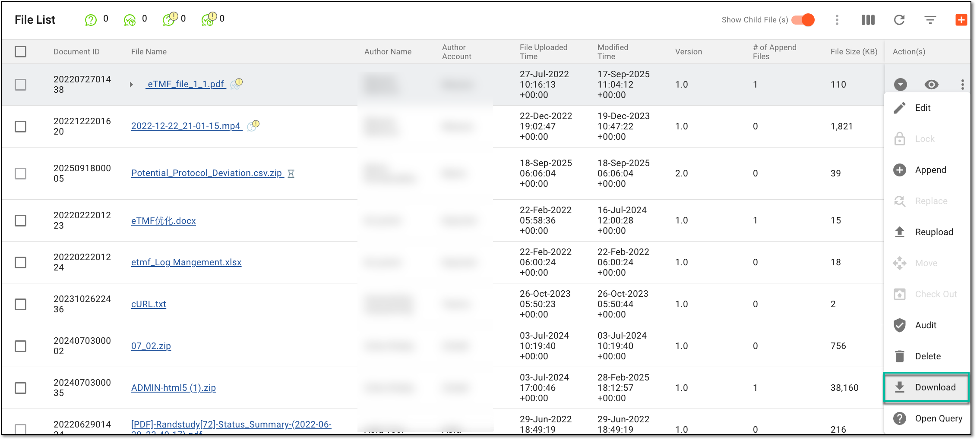Click the Author Name column header
This screenshot has width=980, height=440.
coord(388,52)
